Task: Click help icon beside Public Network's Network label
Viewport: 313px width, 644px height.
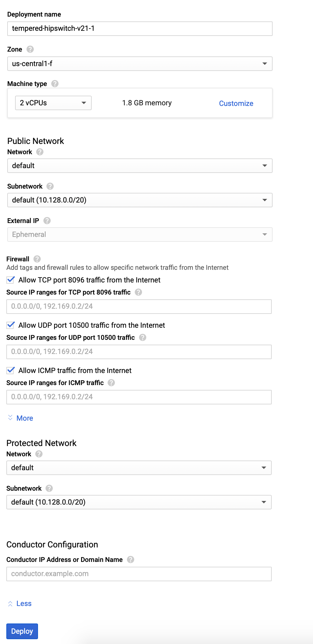Action: 40,152
